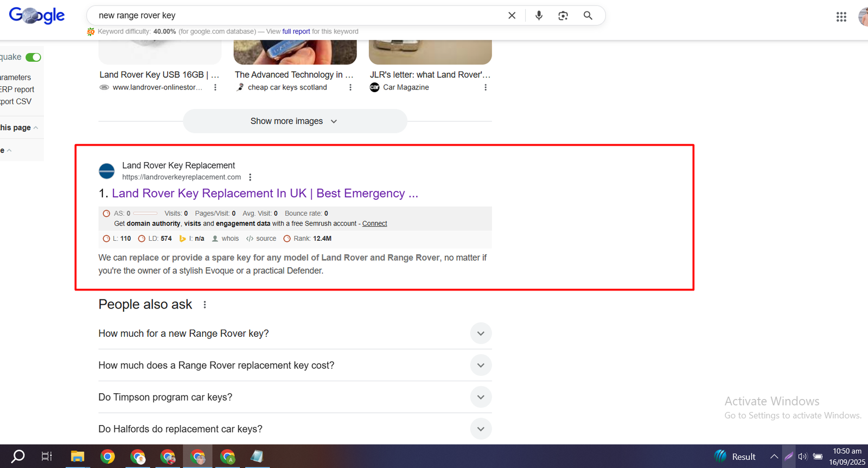
Task: Open File Explorer from the taskbar
Action: [x=78, y=457]
